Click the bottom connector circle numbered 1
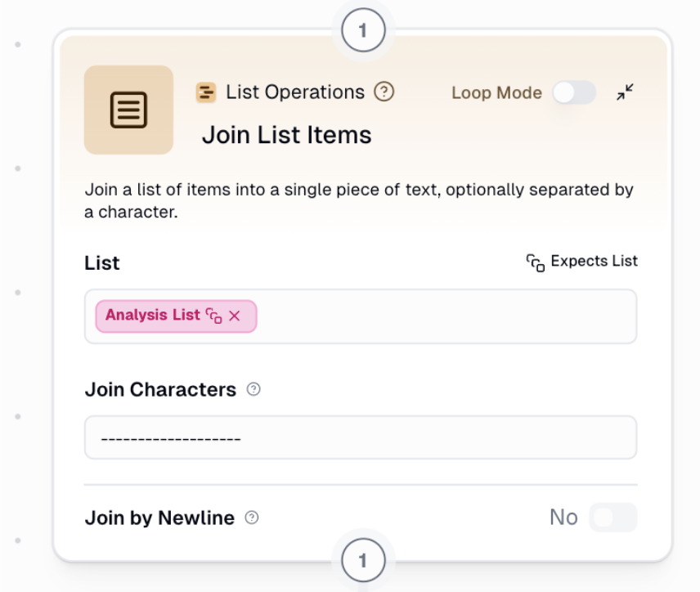Viewport: 700px width, 592px height. pos(362,561)
